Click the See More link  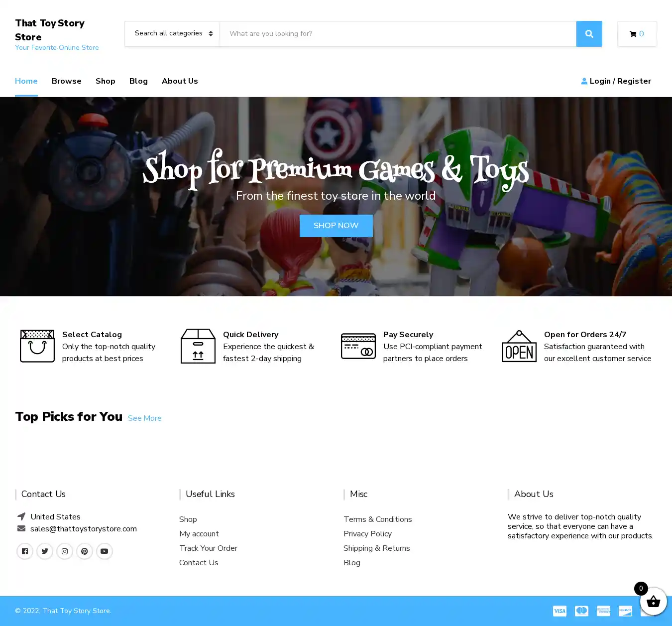tap(144, 418)
